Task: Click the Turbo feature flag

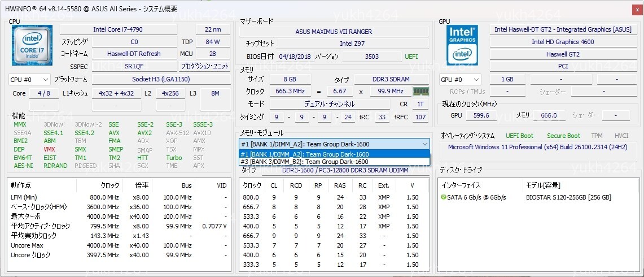Action: pos(174,158)
